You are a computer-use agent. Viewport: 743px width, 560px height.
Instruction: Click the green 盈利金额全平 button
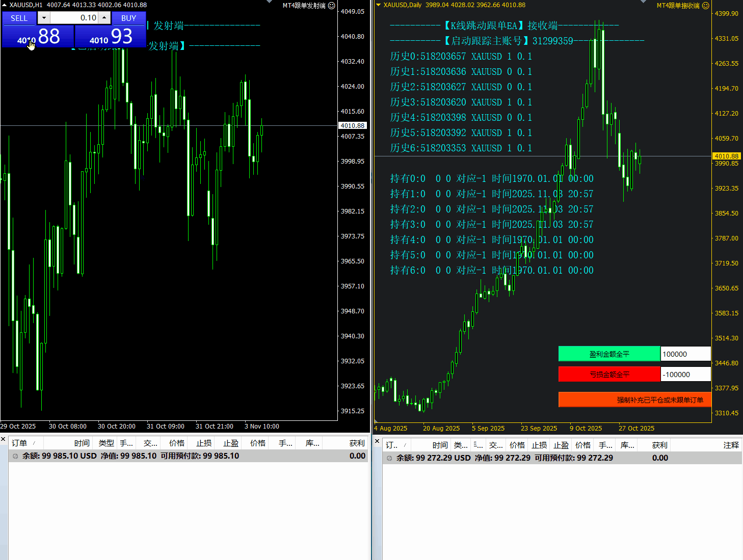[x=609, y=354]
